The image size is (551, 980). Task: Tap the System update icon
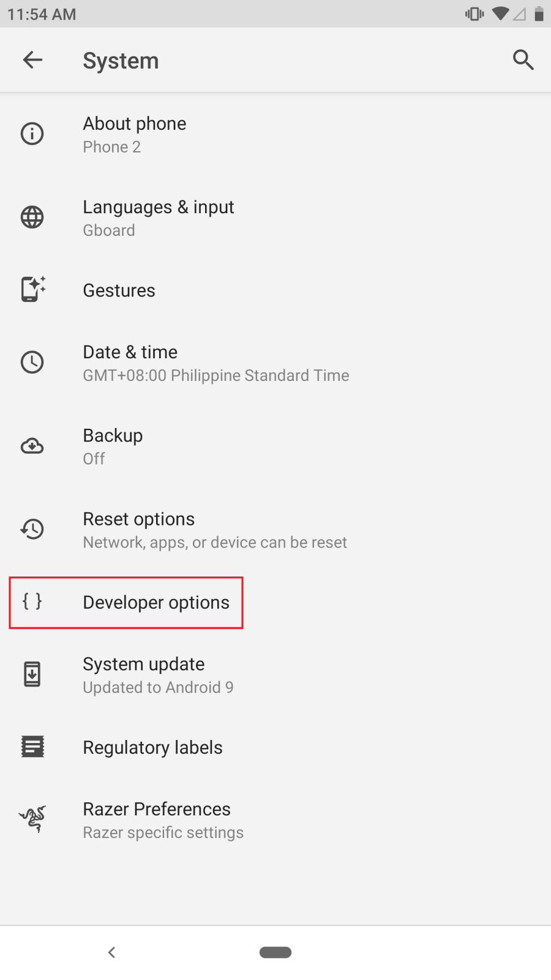click(32, 673)
